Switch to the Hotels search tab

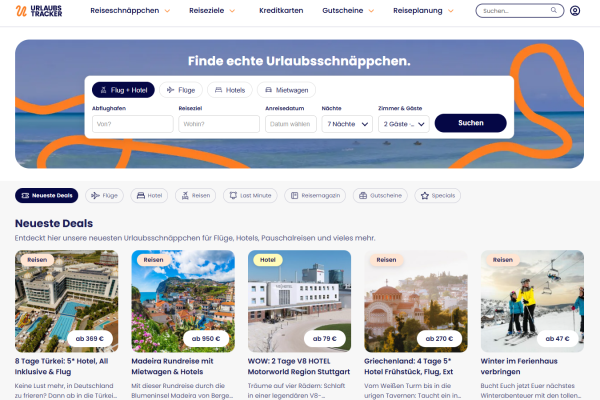[x=230, y=90]
